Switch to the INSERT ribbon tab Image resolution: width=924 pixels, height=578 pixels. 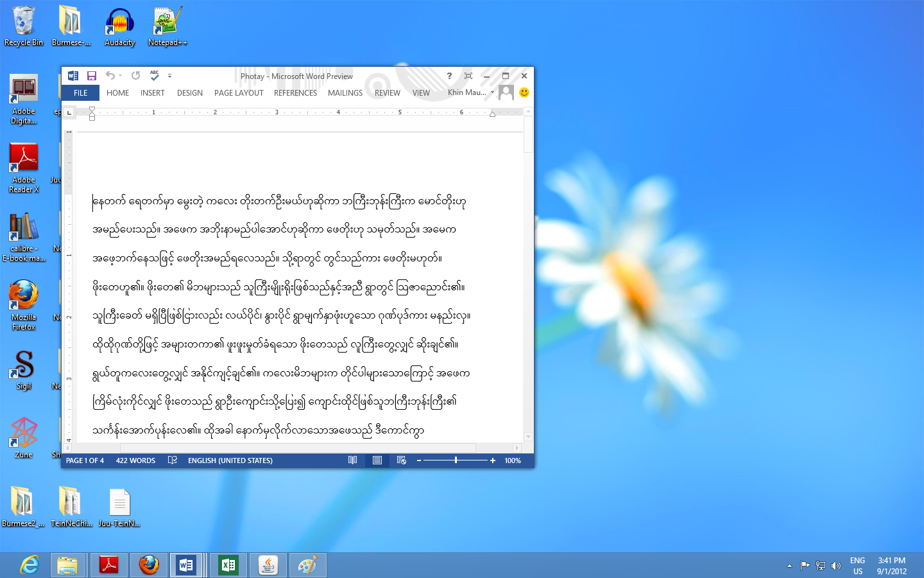pos(152,93)
